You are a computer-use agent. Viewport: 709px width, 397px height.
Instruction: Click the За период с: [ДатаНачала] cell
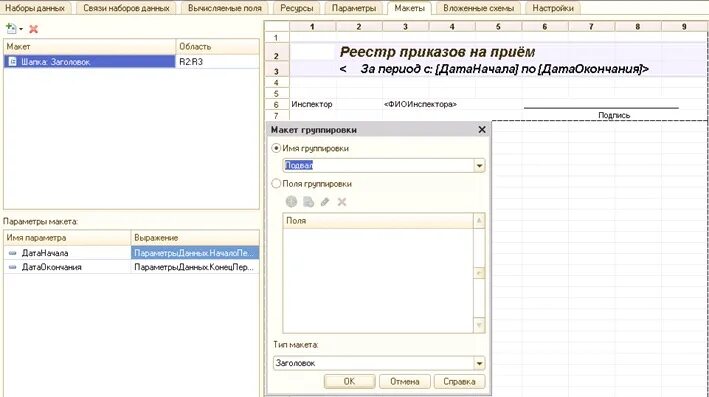tap(494, 69)
